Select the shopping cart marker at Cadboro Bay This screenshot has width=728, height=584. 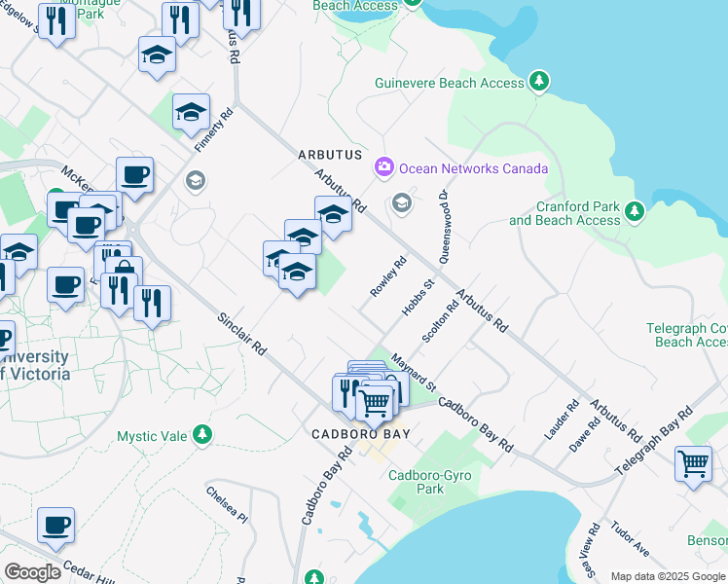pos(374,405)
